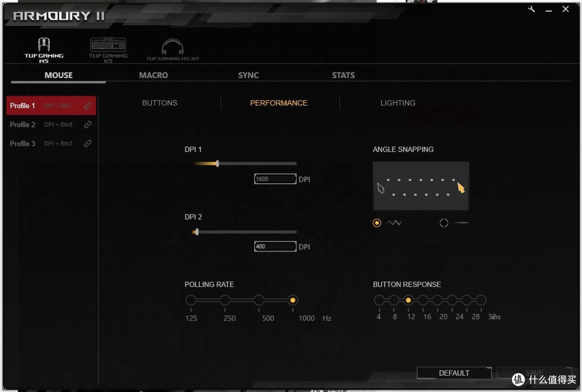Click the link icon next to Profile 2
The image size is (582, 392).
click(x=88, y=124)
